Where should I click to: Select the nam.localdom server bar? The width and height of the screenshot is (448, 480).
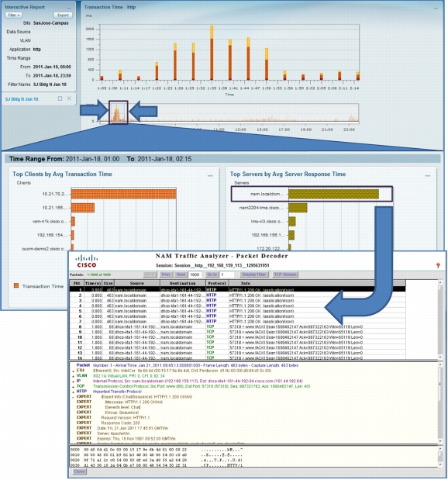click(333, 194)
